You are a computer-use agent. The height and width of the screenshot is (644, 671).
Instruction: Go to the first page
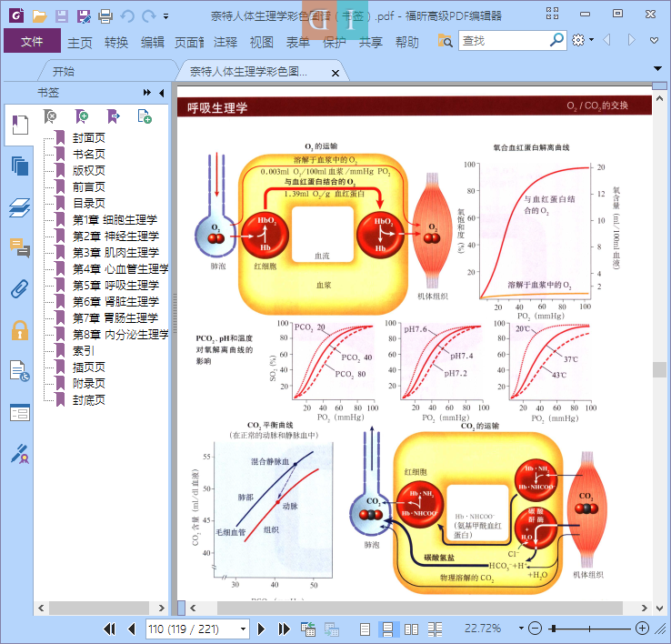pos(109,629)
